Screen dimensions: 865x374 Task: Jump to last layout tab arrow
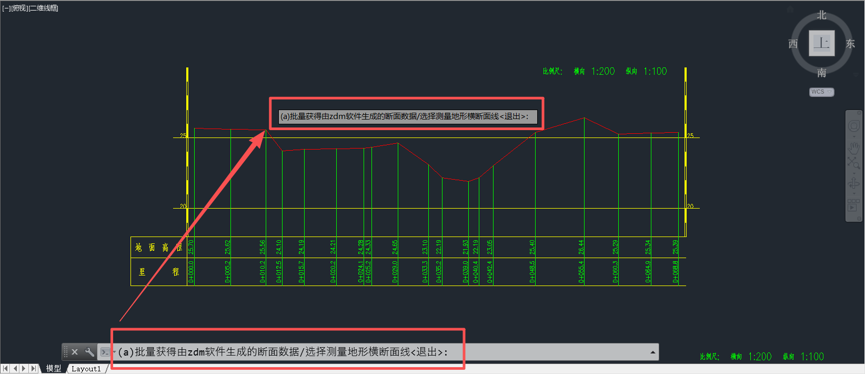33,368
